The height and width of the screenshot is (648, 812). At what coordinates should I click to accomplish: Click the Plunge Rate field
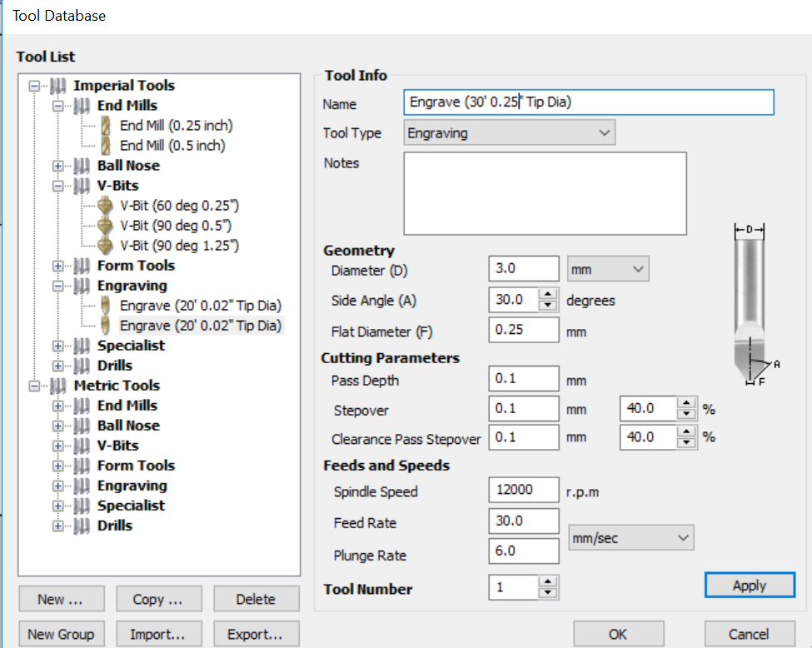click(524, 551)
